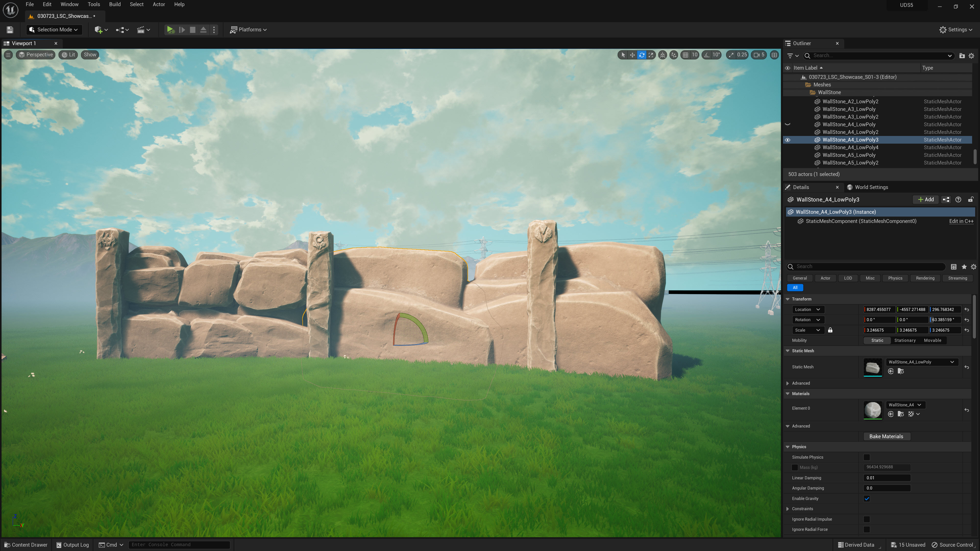Select the rotate transform gizmo tool
980x551 pixels.
point(642,55)
